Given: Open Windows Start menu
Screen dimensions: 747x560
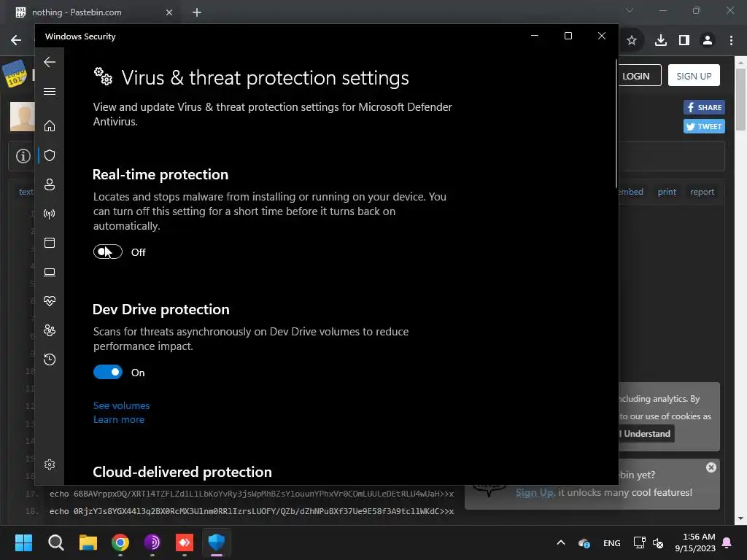Looking at the screenshot, I should point(24,542).
